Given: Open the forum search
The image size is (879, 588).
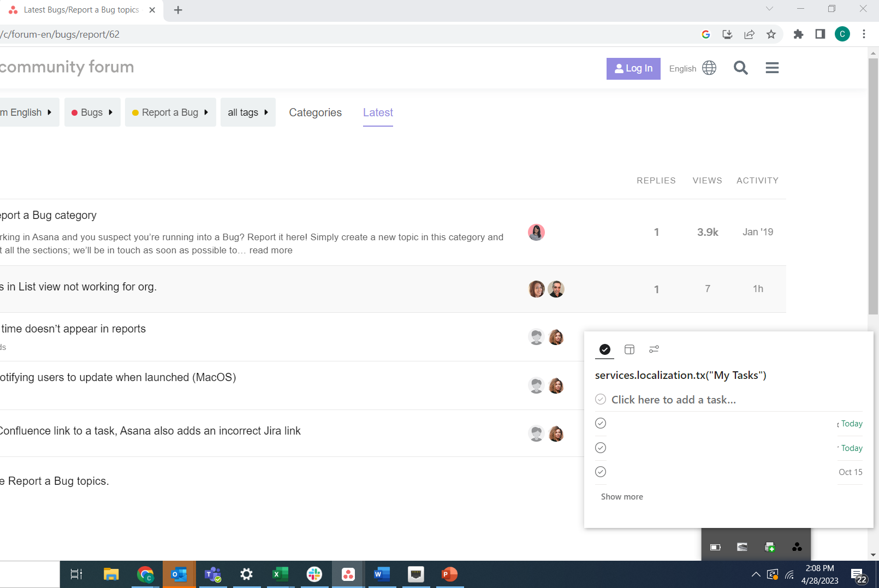Looking at the screenshot, I should tap(740, 68).
